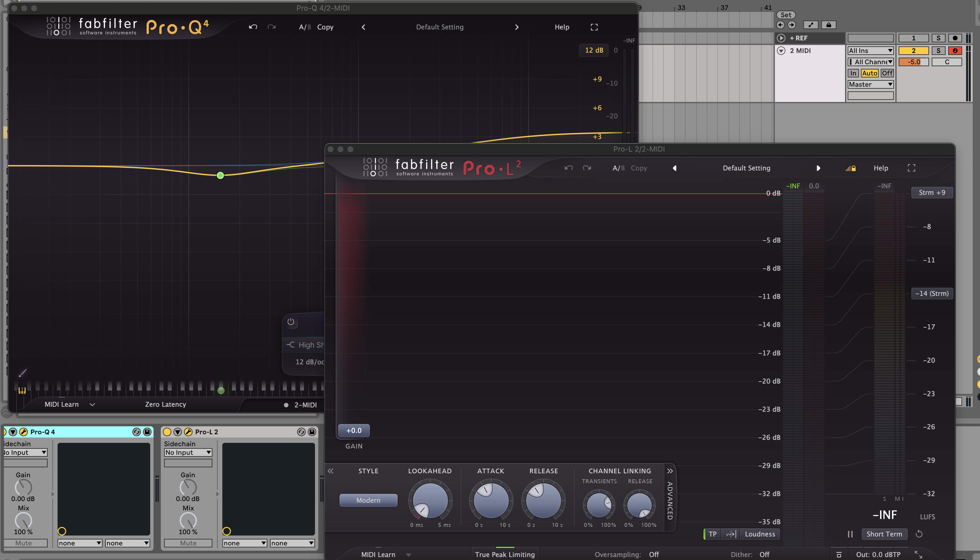
Task: Click the Short Term button
Action: (884, 534)
